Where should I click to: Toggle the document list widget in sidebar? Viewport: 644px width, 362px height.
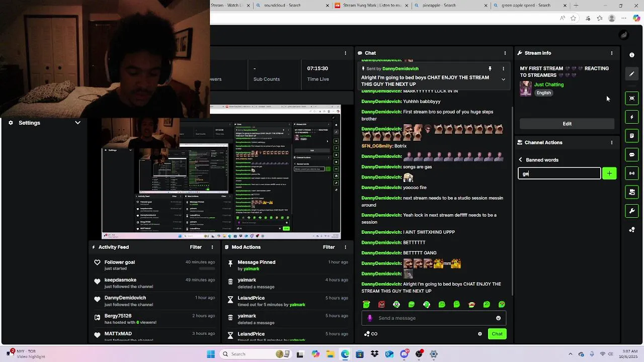pos(632,136)
